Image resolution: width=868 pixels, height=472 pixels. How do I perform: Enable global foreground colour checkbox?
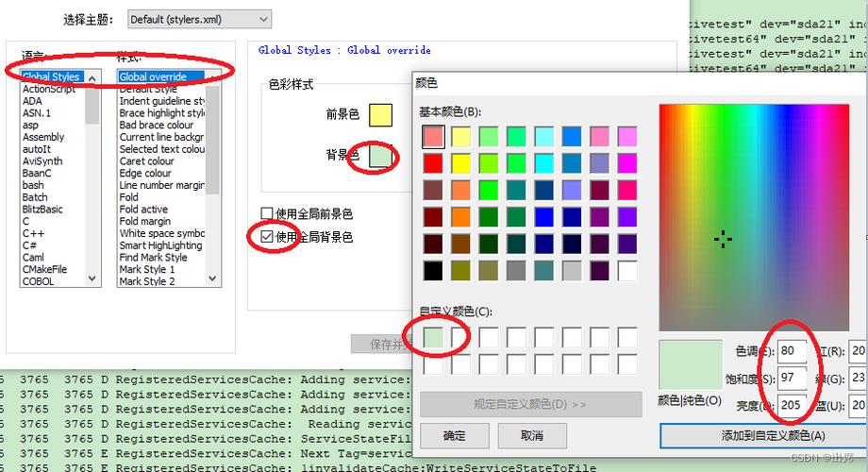(x=267, y=213)
